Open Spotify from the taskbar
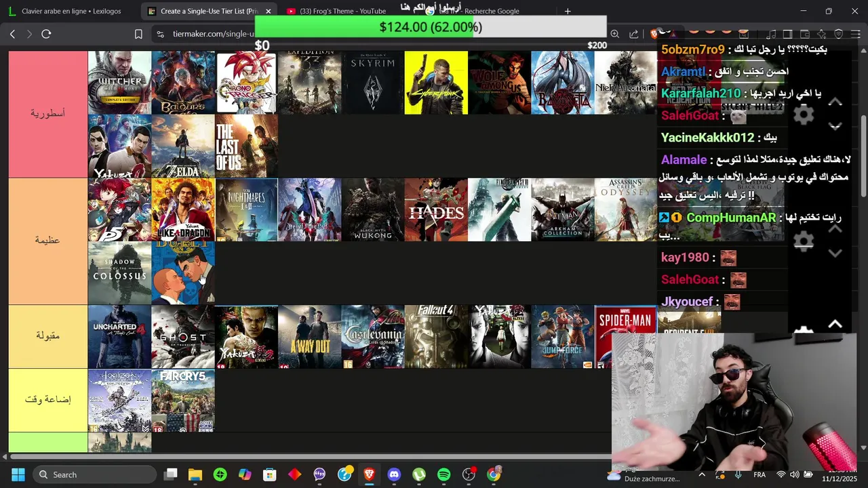The image size is (868, 488). point(443,474)
